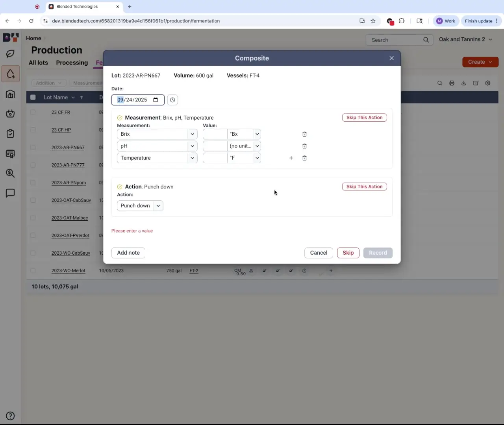Click the sort arrow on Lot Name

click(82, 97)
